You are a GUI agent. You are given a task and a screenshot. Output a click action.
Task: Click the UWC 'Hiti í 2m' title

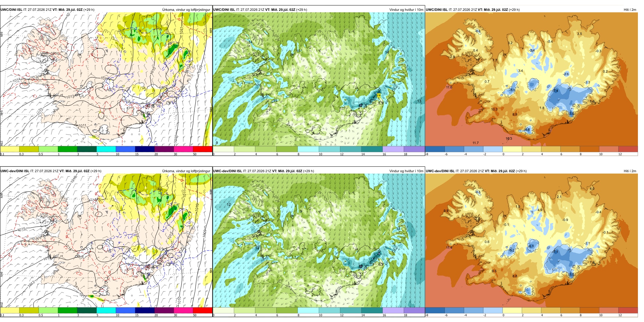[630, 10]
